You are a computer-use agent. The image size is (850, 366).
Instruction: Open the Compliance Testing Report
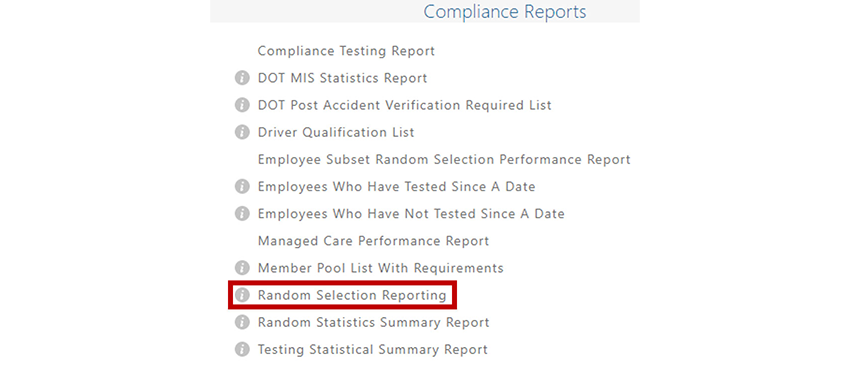point(346,51)
